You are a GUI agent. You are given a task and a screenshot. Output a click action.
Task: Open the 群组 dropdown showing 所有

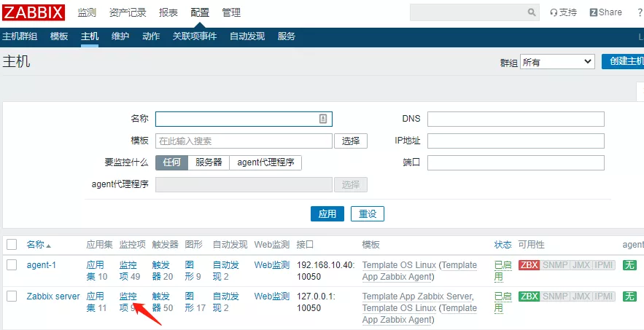557,62
